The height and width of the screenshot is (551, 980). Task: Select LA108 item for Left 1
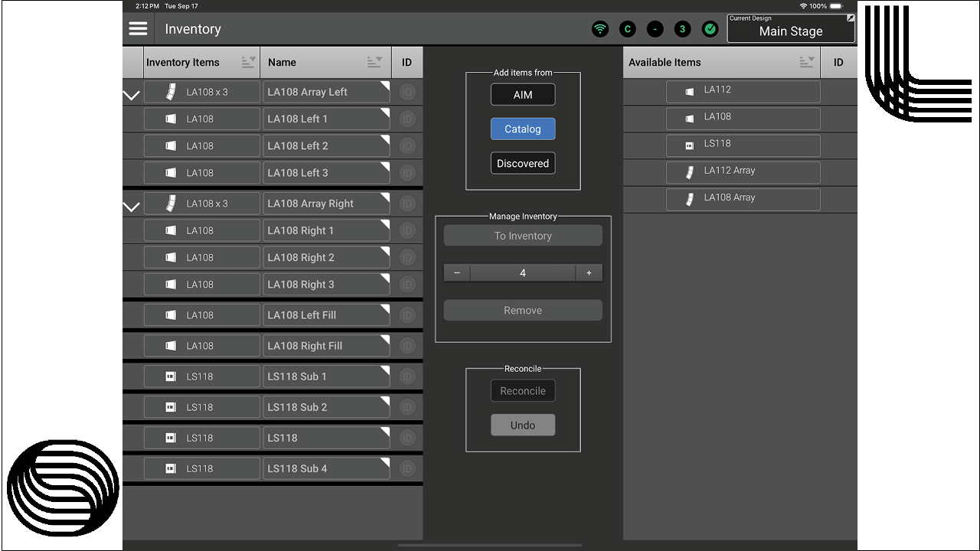point(202,119)
